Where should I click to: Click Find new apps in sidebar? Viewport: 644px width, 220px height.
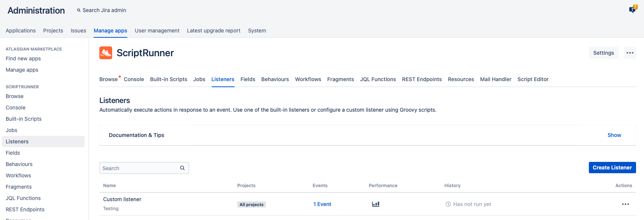[x=23, y=58]
